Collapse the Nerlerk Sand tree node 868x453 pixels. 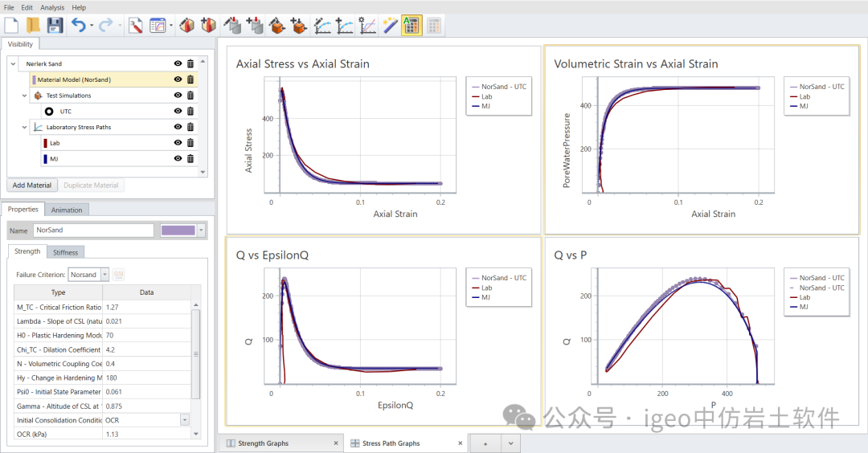tap(13, 64)
